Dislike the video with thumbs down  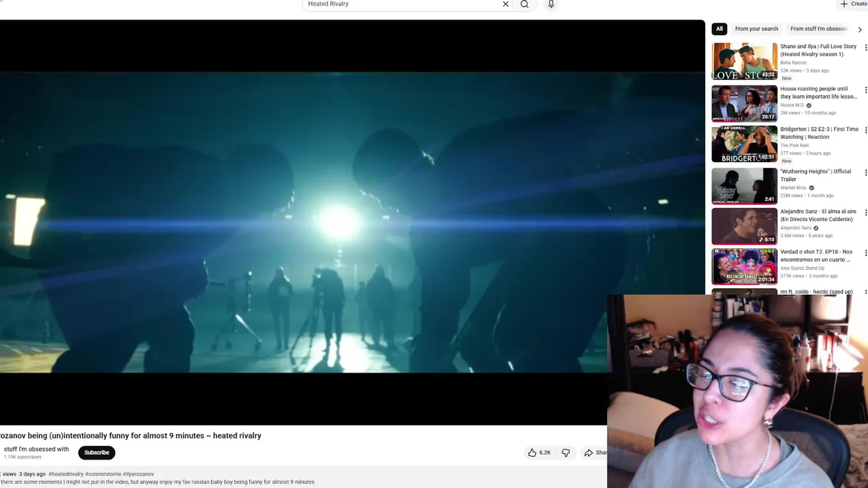(x=566, y=453)
